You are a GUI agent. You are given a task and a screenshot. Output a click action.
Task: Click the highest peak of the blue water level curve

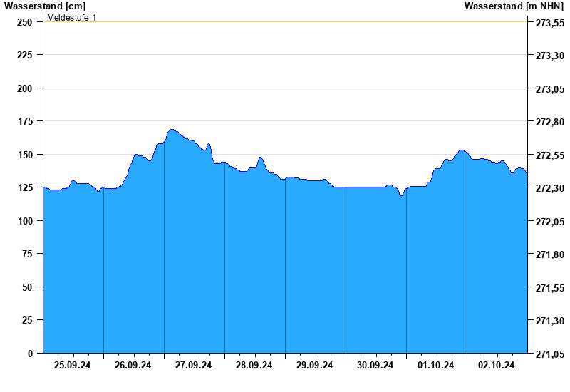click(x=171, y=130)
